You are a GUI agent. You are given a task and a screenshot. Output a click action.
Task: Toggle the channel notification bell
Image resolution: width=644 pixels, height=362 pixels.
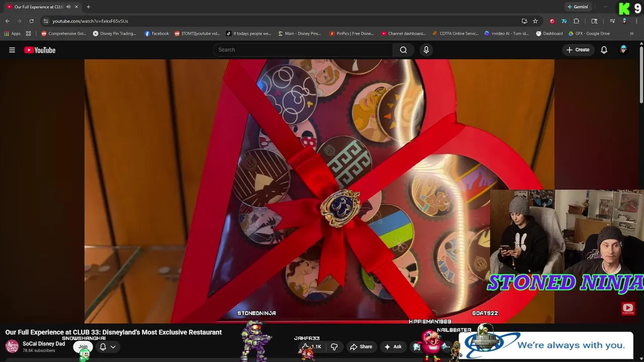click(x=103, y=346)
